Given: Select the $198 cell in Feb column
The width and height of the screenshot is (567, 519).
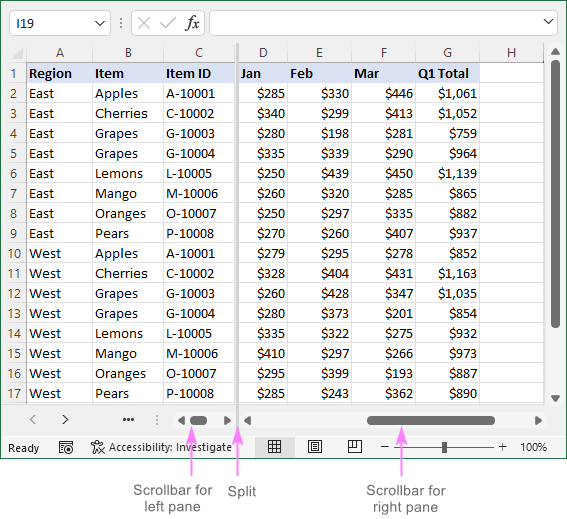Looking at the screenshot, I should [x=319, y=133].
